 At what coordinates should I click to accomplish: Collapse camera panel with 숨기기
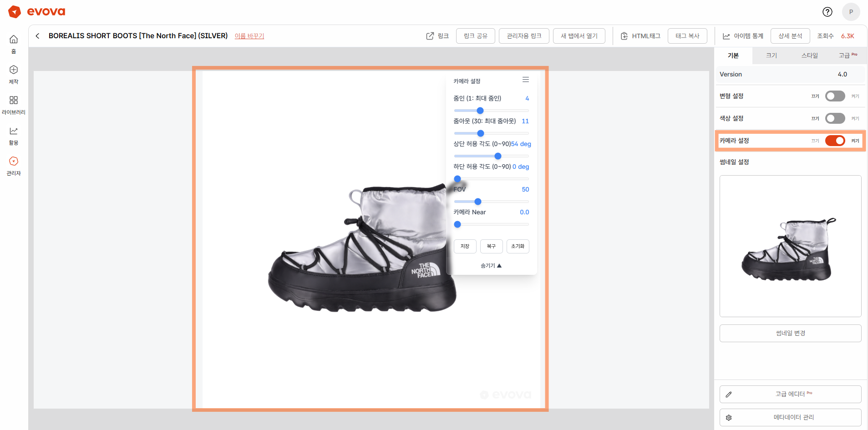click(x=491, y=266)
